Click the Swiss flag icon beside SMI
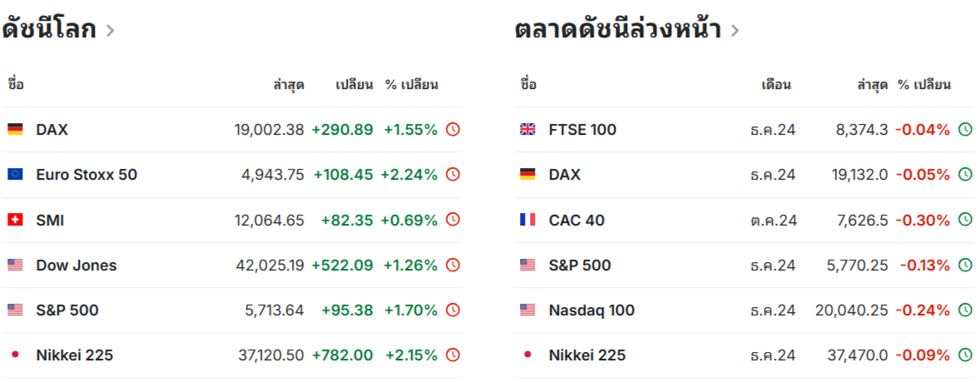The height and width of the screenshot is (382, 980). [15, 220]
